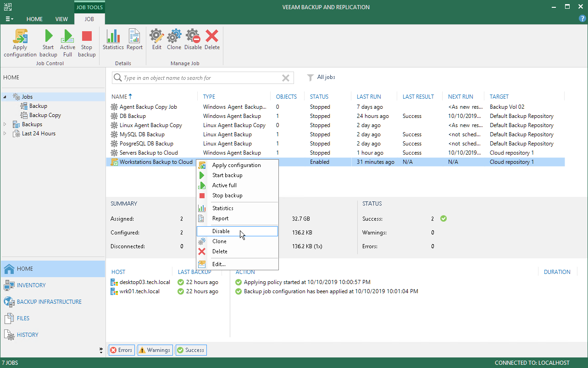Open the Backup Infrastructure view
Screen dimensions: 588x368
click(49, 302)
